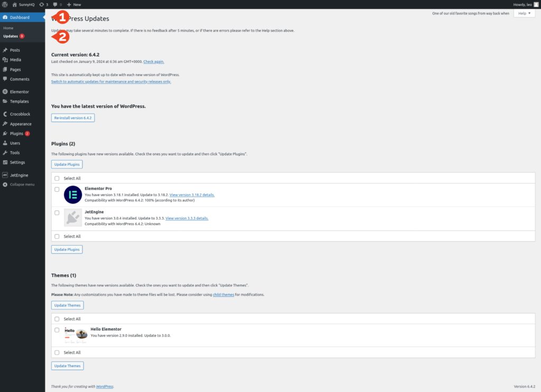Open JetEngine from the sidebar
The height and width of the screenshot is (392, 541).
[20, 174]
